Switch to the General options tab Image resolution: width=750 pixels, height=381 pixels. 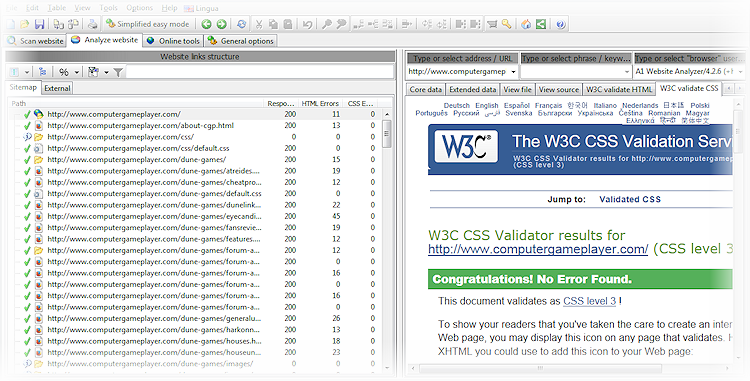pos(241,41)
